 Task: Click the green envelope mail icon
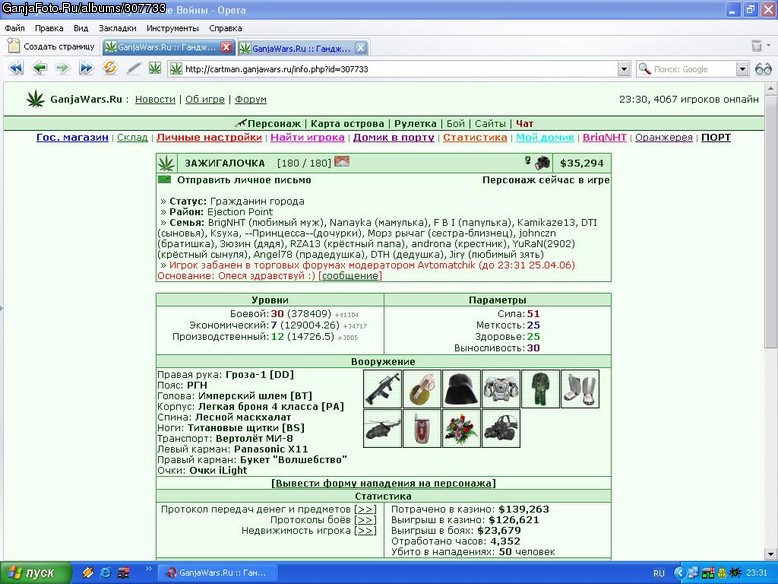164,180
